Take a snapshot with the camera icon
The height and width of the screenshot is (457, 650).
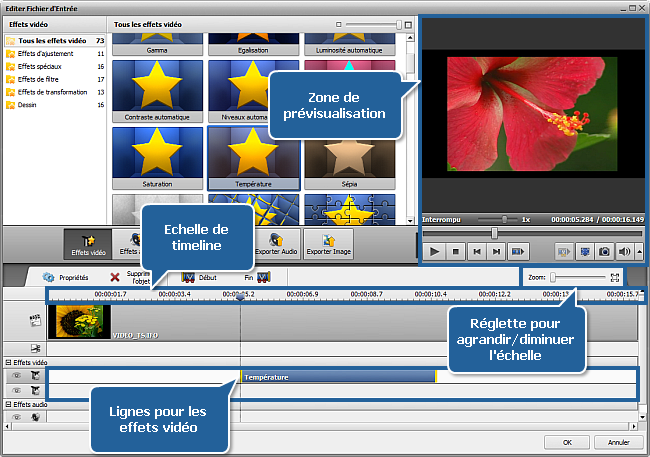pos(604,252)
